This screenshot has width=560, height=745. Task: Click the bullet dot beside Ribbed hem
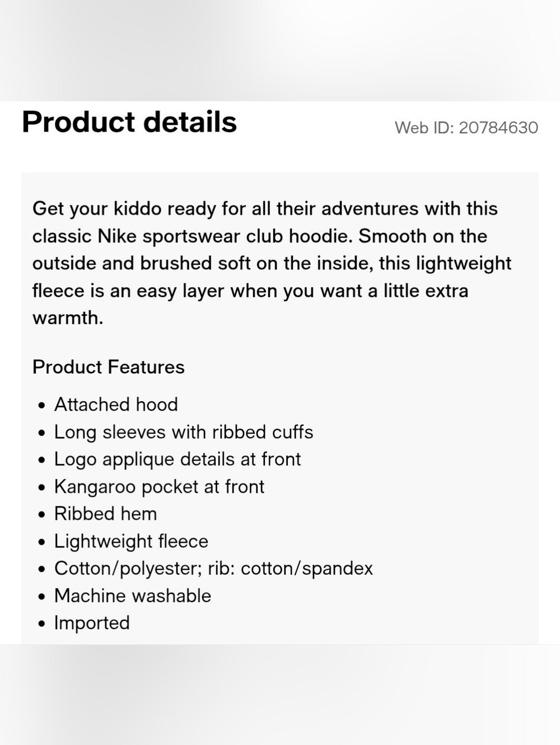[41, 515]
